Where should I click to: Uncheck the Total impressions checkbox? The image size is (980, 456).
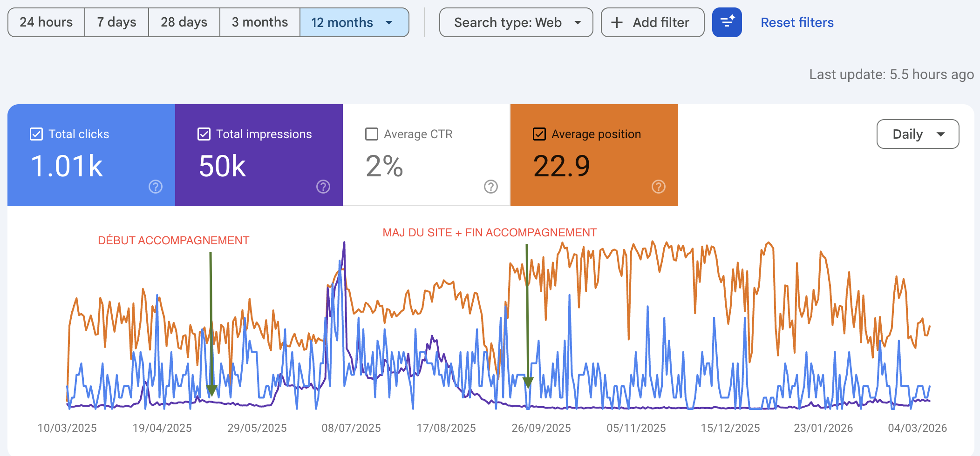pos(204,134)
